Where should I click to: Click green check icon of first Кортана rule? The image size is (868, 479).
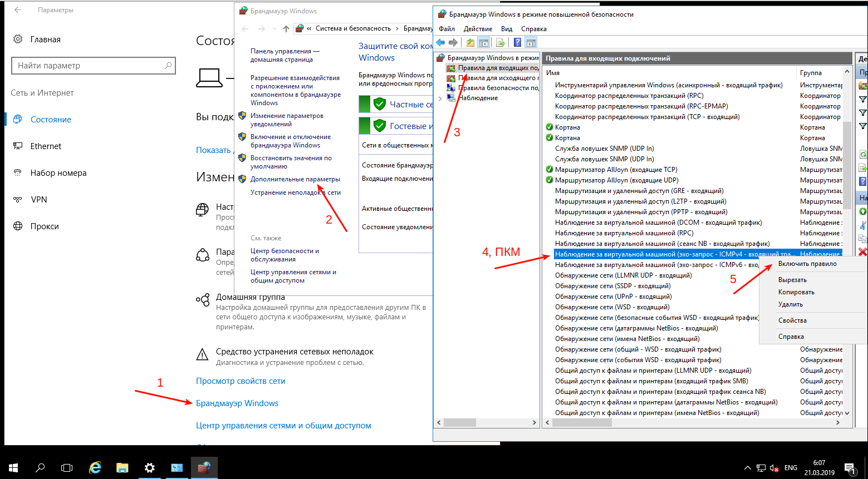tap(550, 127)
